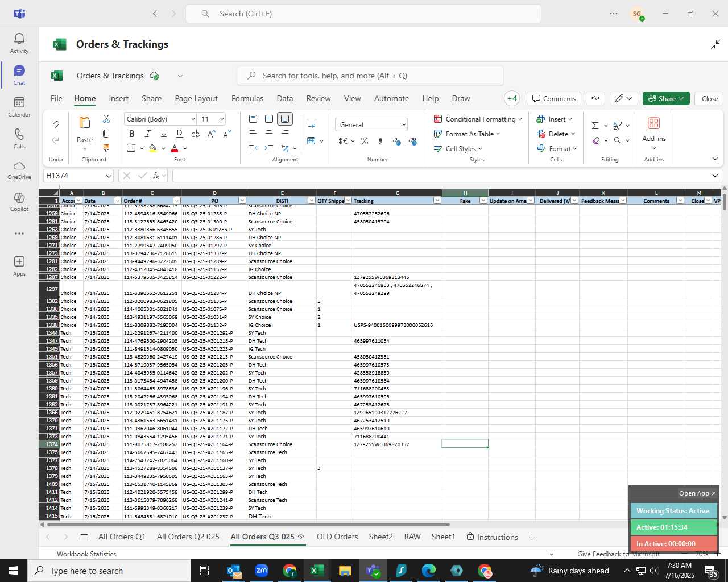Toggle Top Align vertical alignment
The height and width of the screenshot is (582, 728).
click(253, 119)
